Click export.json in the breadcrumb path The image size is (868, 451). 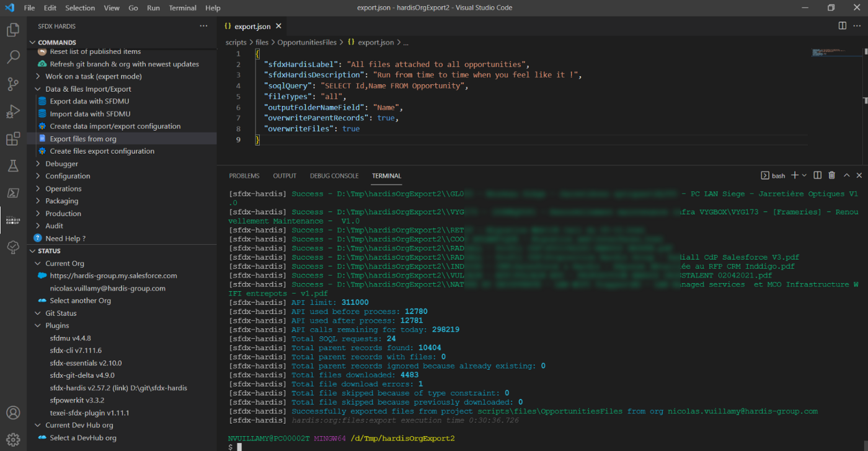[x=376, y=42]
